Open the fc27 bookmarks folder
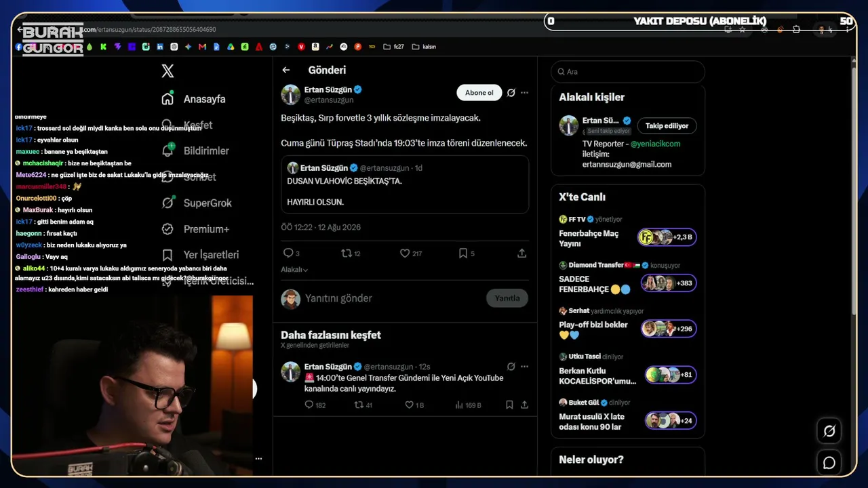 [394, 47]
